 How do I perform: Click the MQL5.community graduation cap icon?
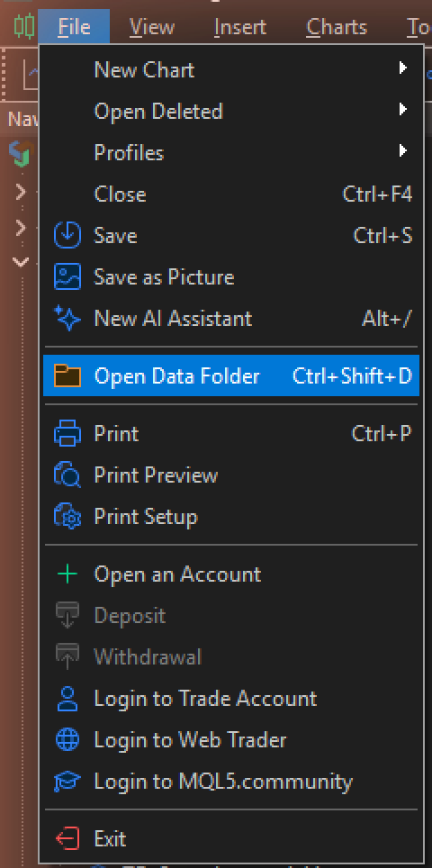[x=67, y=782]
